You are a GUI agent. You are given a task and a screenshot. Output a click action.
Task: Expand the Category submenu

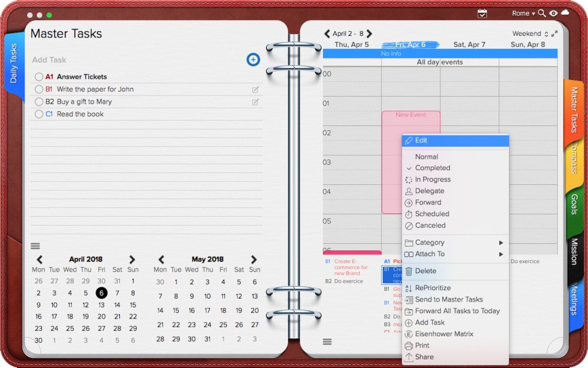pyautogui.click(x=455, y=243)
